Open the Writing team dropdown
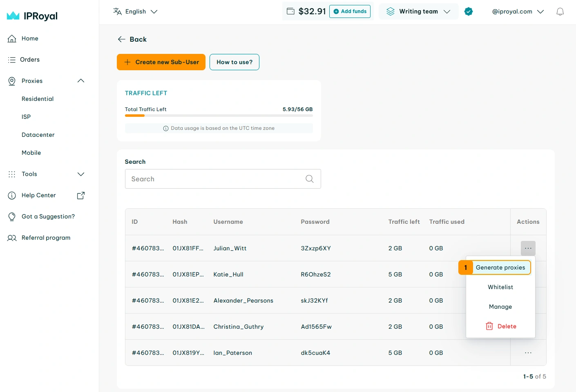This screenshot has height=392, width=576. pyautogui.click(x=419, y=11)
